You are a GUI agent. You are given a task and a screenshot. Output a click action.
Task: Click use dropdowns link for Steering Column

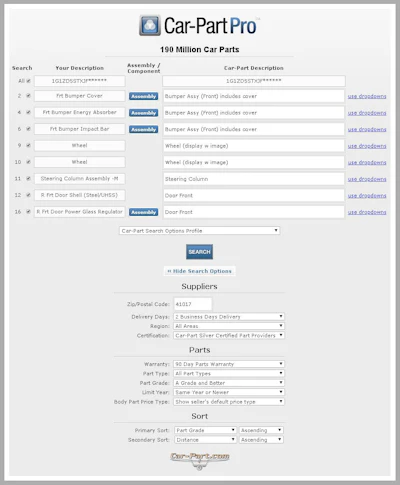(x=367, y=179)
